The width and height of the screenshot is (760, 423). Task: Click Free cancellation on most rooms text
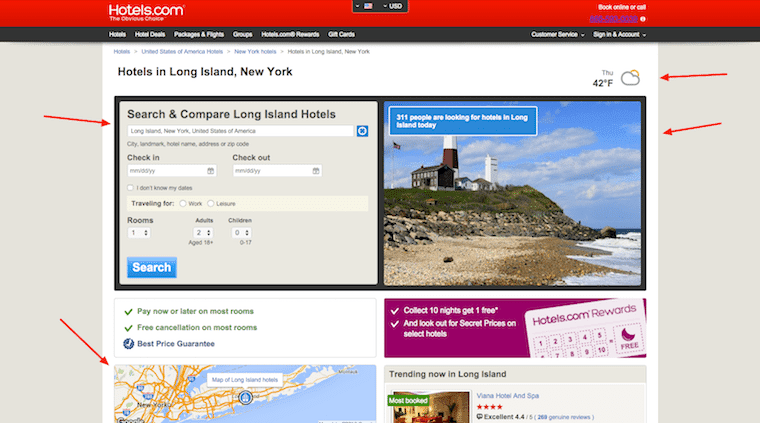point(197,328)
